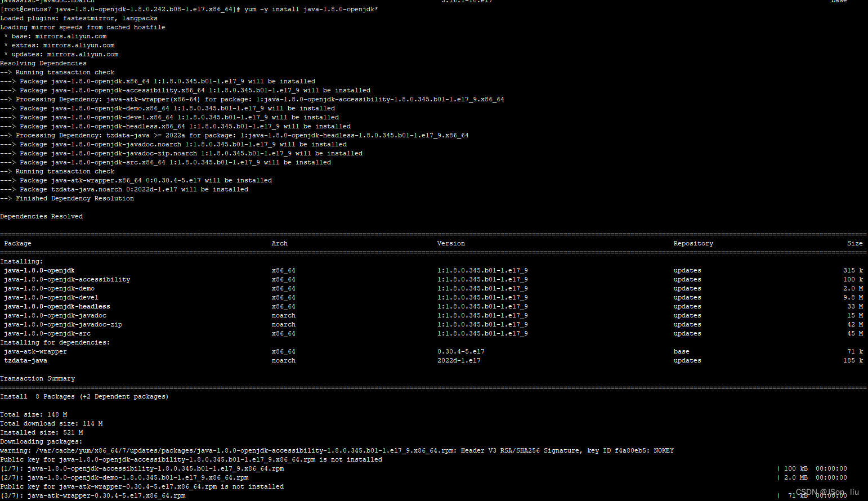Click 'Package tzdata-java.noarch 0:2022d-1.el7' line
This screenshot has height=501, width=868.
coord(124,190)
